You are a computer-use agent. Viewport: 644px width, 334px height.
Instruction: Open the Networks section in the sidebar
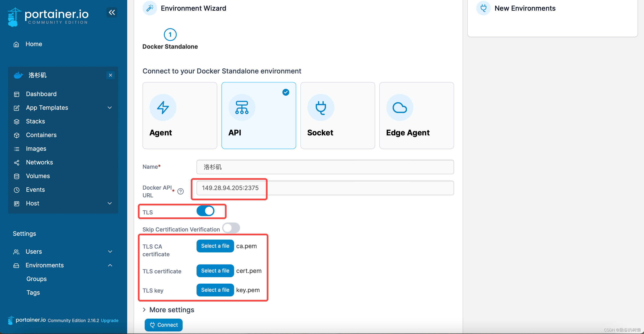[39, 162]
